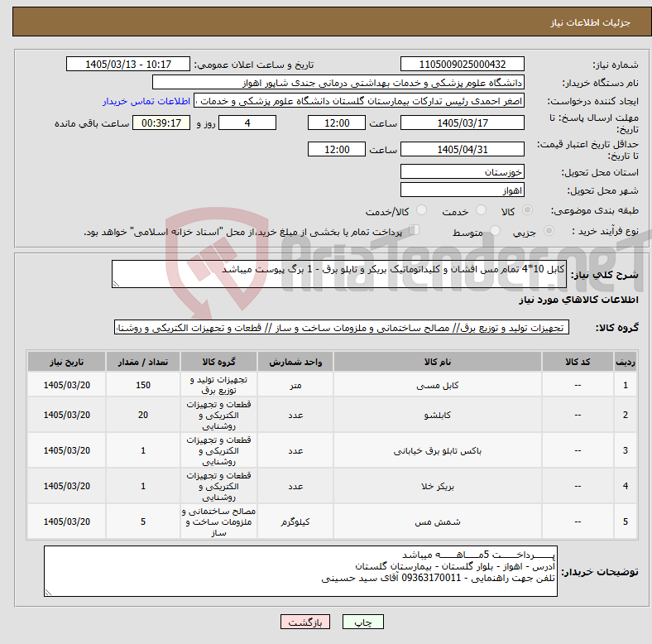Click the واحد شمارش column header

(295, 362)
